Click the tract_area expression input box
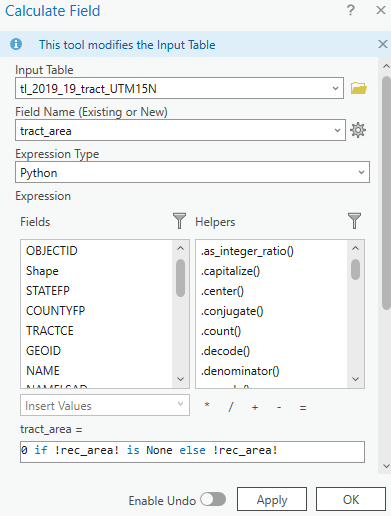This screenshot has width=391, height=516. tap(192, 452)
